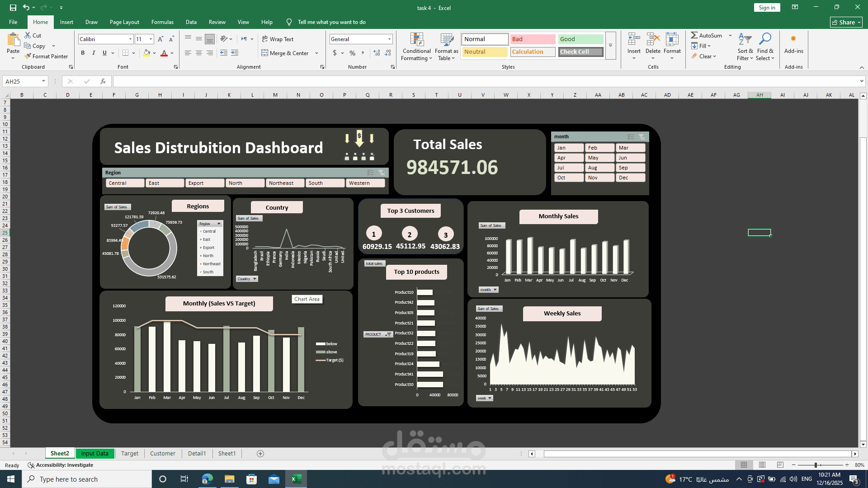The height and width of the screenshot is (488, 868).
Task: Open the Formulas ribbon tab
Action: [162, 22]
